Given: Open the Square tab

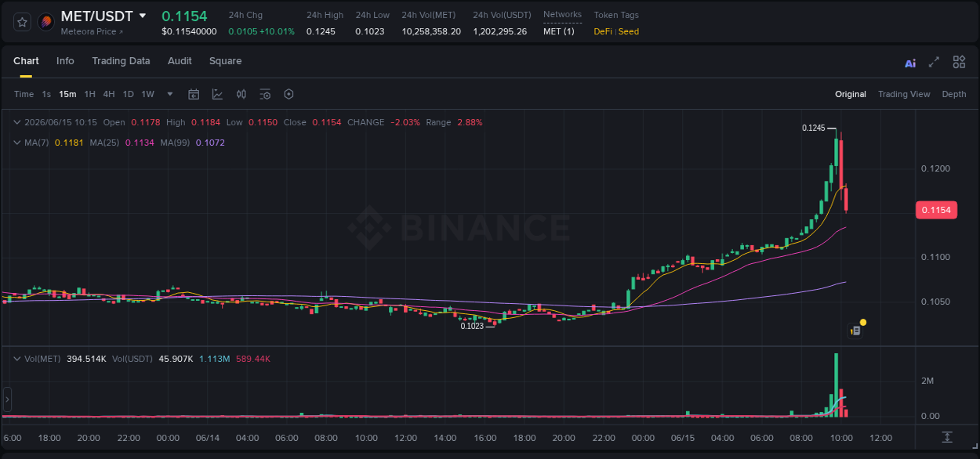Looking at the screenshot, I should pos(225,61).
